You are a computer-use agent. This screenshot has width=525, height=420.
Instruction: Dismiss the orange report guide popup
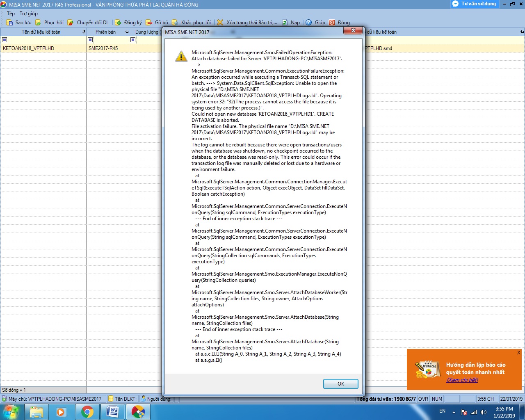[x=518, y=352]
